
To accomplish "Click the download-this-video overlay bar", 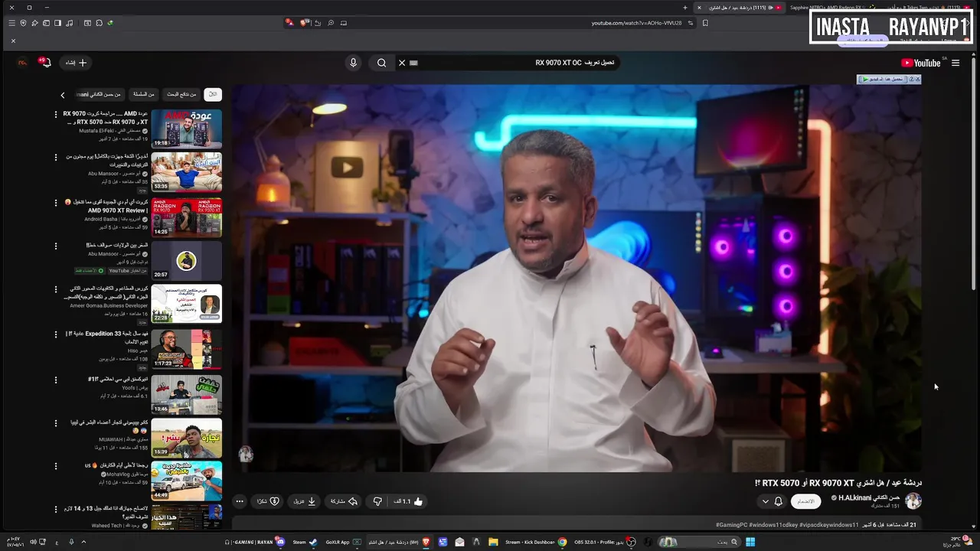I will pos(882,79).
